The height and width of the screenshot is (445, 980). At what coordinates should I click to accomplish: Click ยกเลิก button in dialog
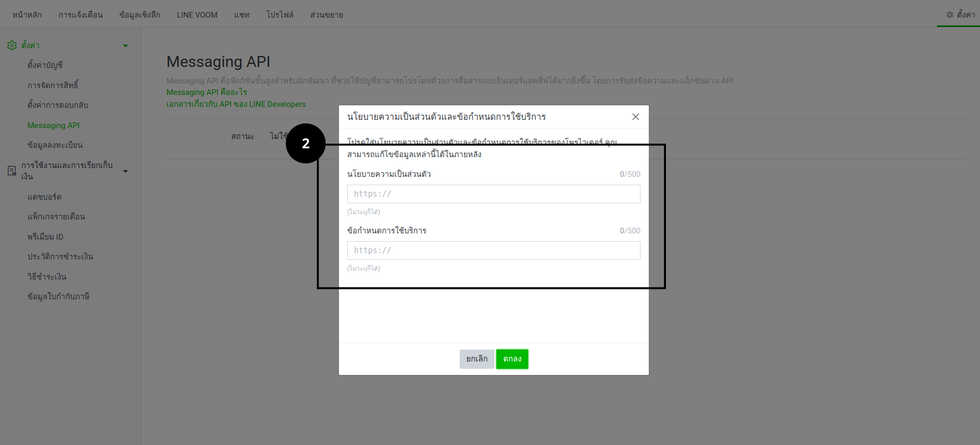pyautogui.click(x=477, y=359)
